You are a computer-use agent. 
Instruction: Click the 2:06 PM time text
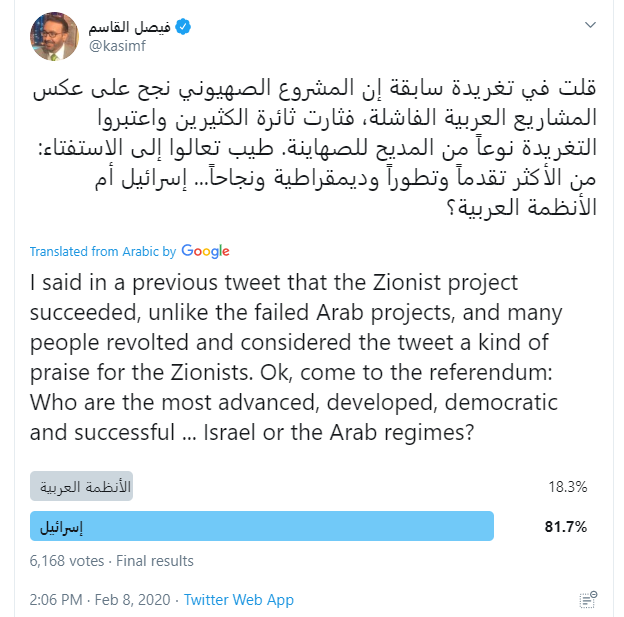click(x=56, y=599)
